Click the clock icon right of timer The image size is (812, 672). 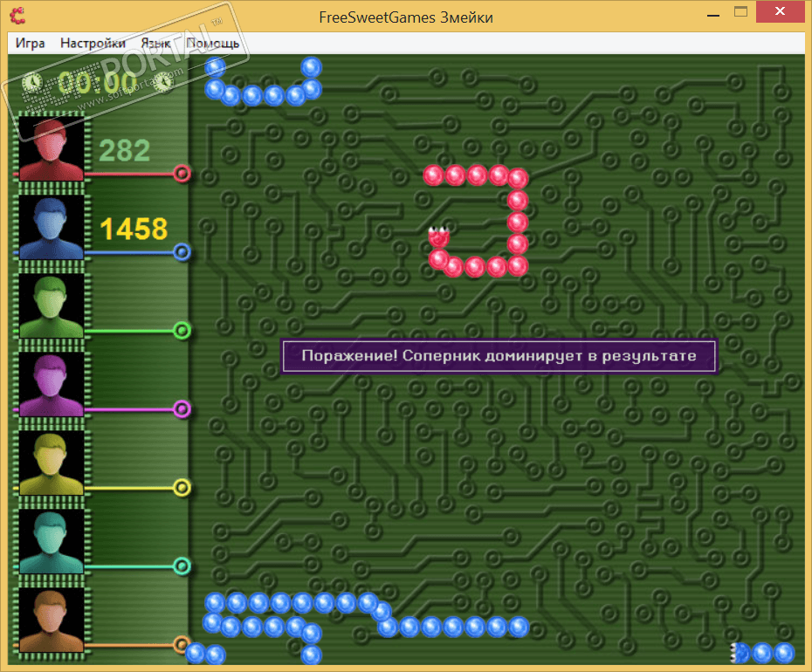163,82
